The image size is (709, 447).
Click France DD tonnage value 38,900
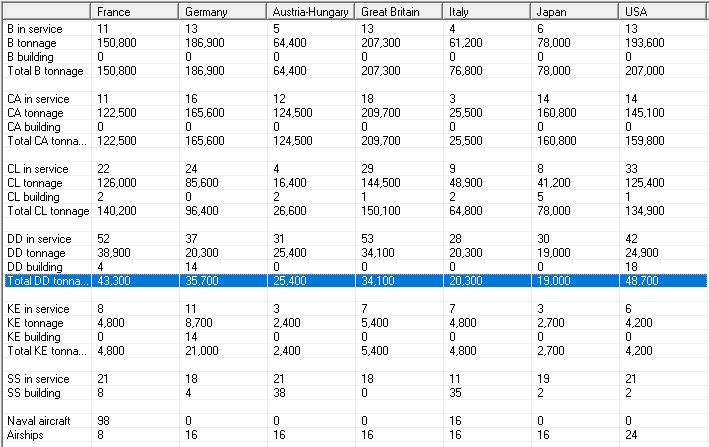pos(114,253)
